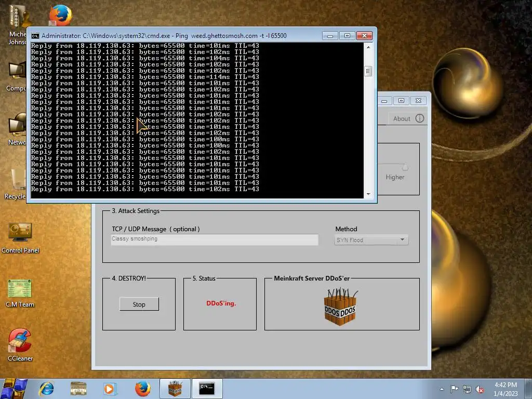The width and height of the screenshot is (532, 399).
Task: Click the Higher label under the slider
Action: pos(395,177)
